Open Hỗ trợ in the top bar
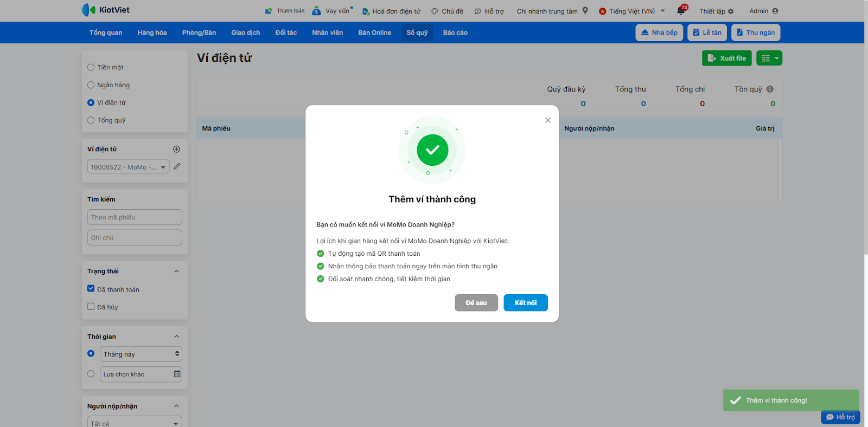 tap(489, 11)
